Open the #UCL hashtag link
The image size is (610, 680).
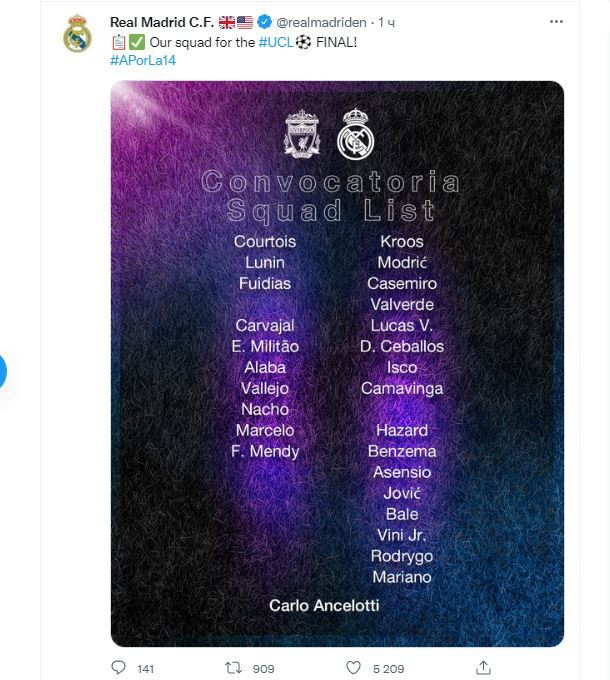tap(276, 42)
